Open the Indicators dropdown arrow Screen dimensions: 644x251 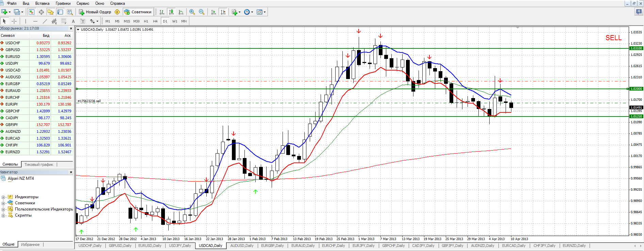tap(239, 12)
